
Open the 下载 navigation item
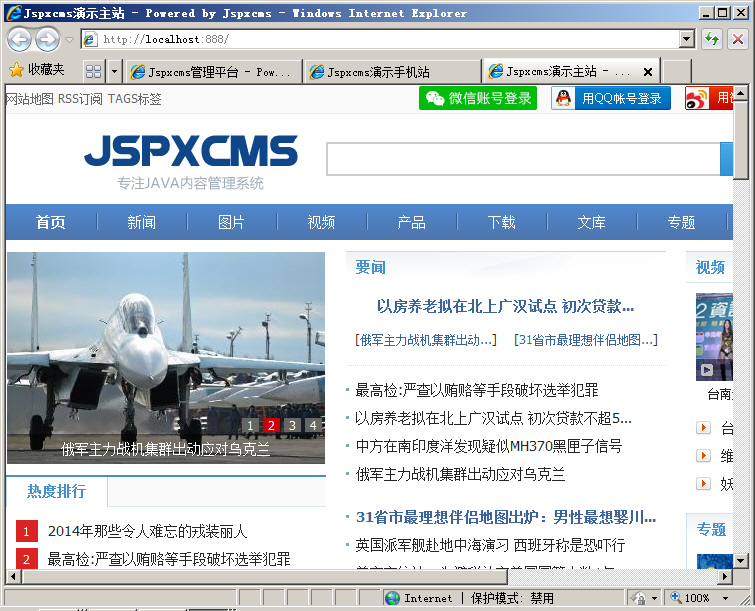pyautogui.click(x=501, y=222)
